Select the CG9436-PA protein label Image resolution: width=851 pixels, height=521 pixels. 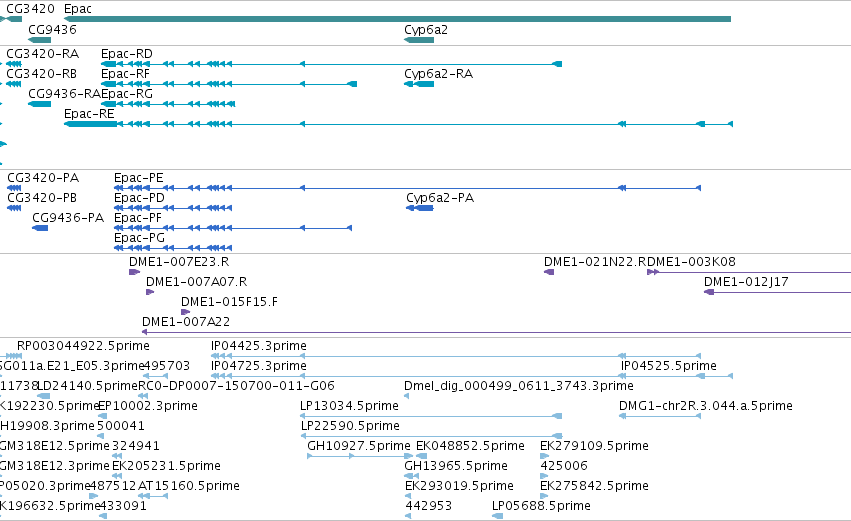(x=68, y=218)
